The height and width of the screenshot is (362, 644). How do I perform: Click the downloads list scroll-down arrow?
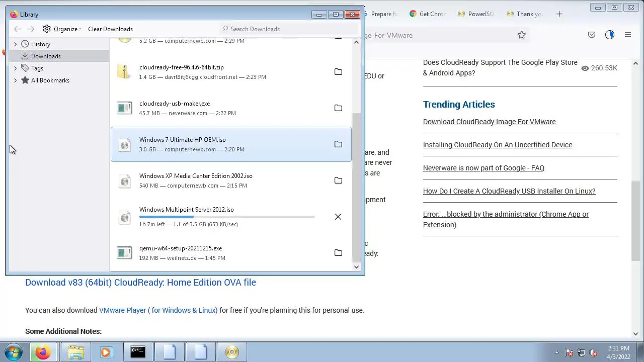point(356,267)
